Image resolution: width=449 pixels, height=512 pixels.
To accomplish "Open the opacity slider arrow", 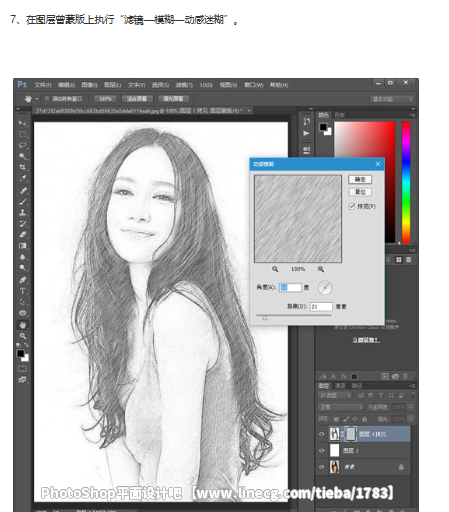I will (x=411, y=407).
